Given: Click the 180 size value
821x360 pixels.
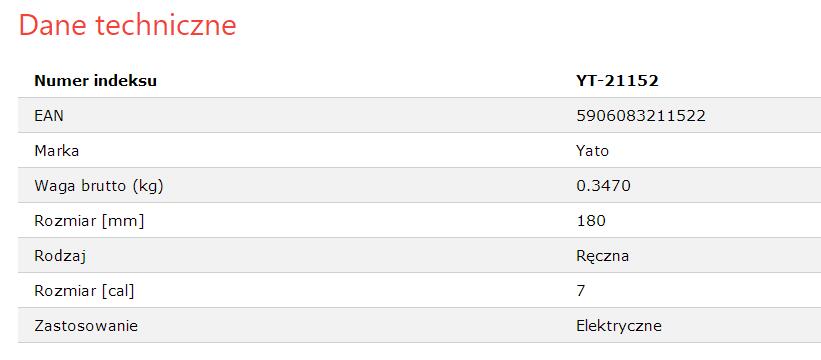Looking at the screenshot, I should (591, 221).
